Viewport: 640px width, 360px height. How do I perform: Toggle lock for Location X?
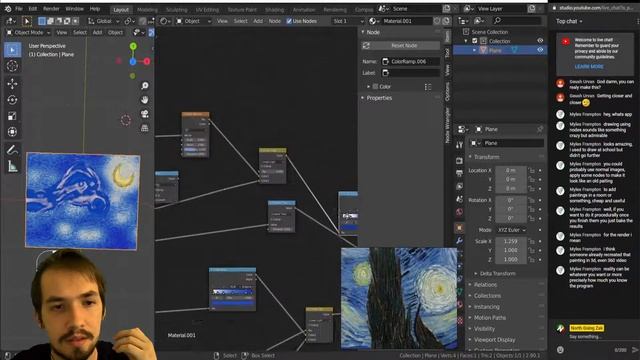[x=531, y=170]
